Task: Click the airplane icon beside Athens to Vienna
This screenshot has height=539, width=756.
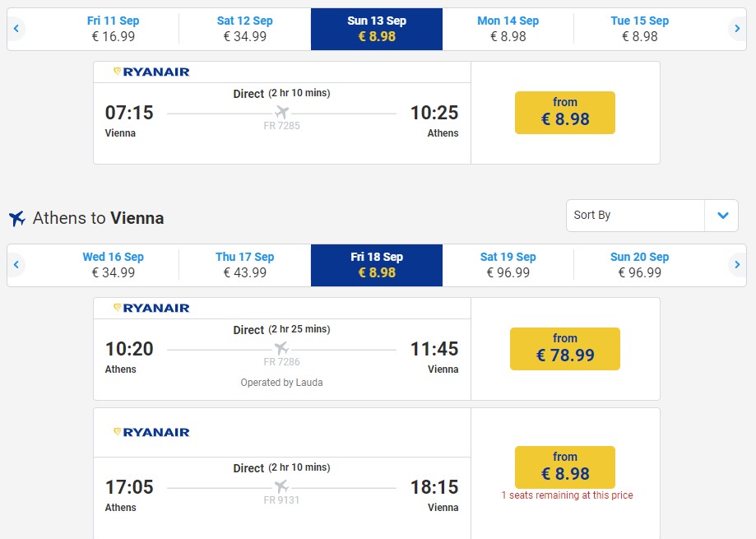Action: coord(17,218)
